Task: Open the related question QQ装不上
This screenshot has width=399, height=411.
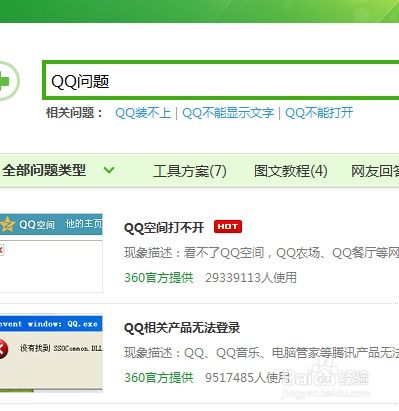Action: tap(143, 113)
